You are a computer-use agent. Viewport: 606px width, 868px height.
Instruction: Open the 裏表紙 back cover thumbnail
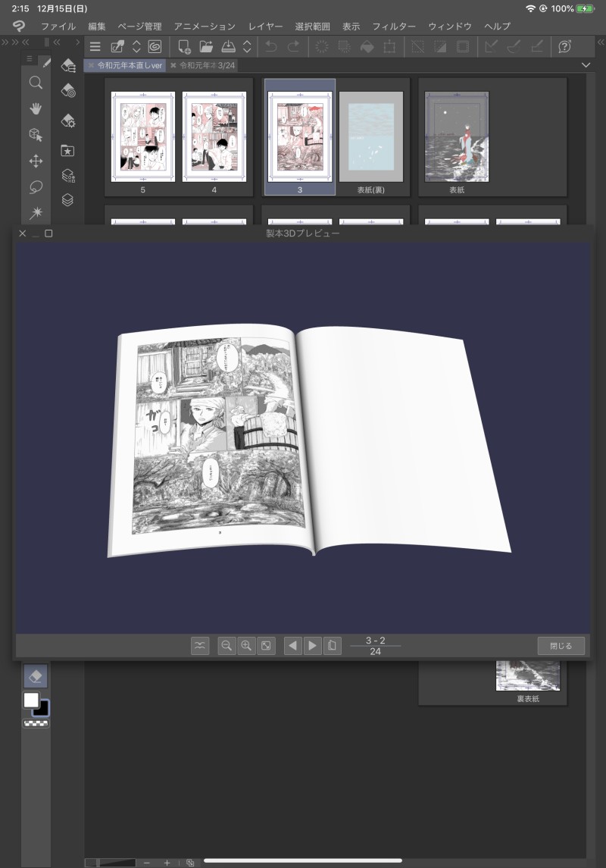pyautogui.click(x=528, y=676)
